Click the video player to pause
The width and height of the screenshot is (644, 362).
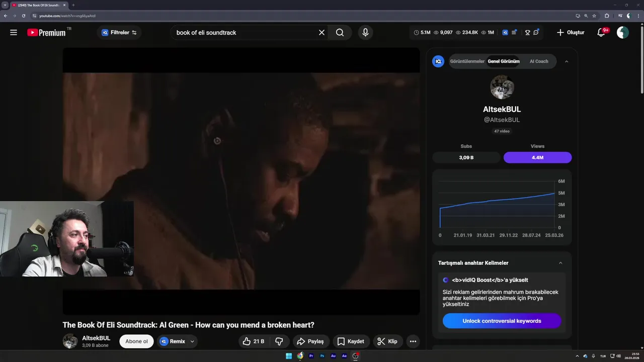coord(241,181)
